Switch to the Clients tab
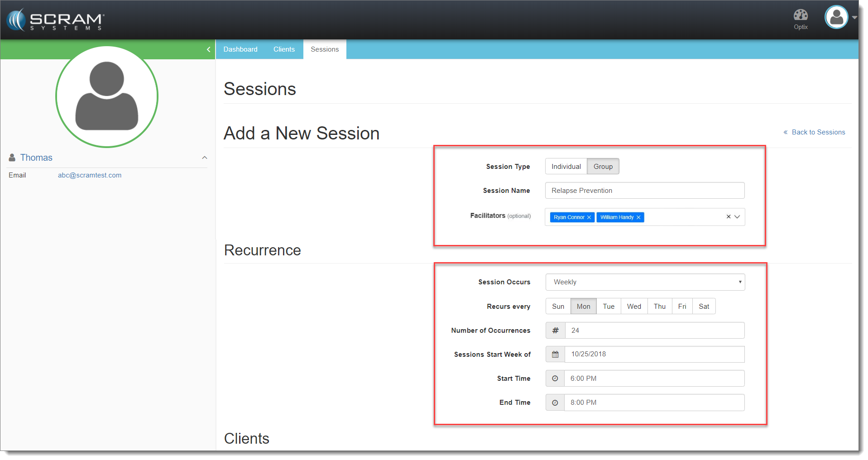868x460 pixels. 284,49
